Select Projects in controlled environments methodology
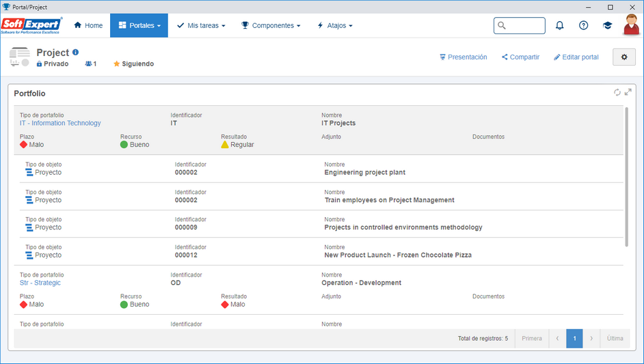 [x=403, y=227]
